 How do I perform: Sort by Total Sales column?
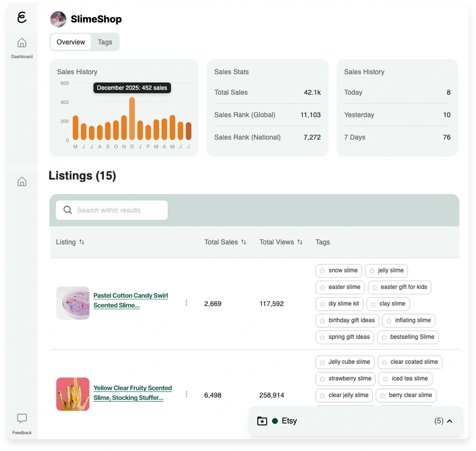(x=244, y=242)
